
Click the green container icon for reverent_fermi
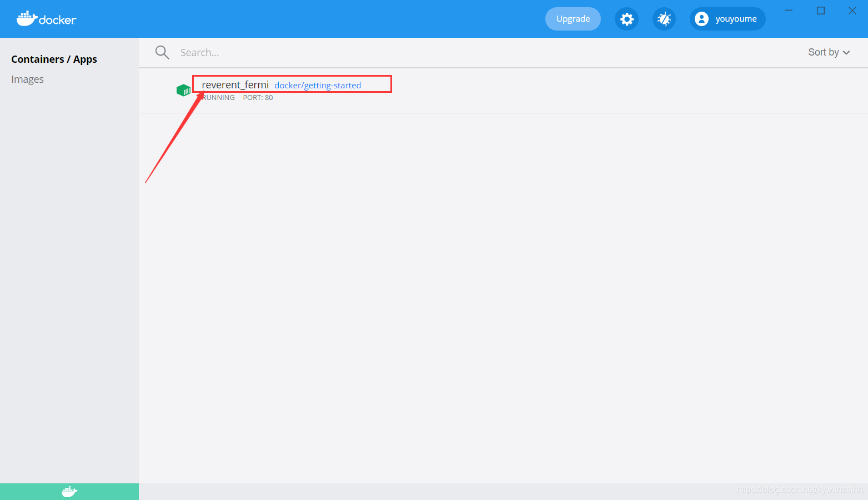coord(183,90)
